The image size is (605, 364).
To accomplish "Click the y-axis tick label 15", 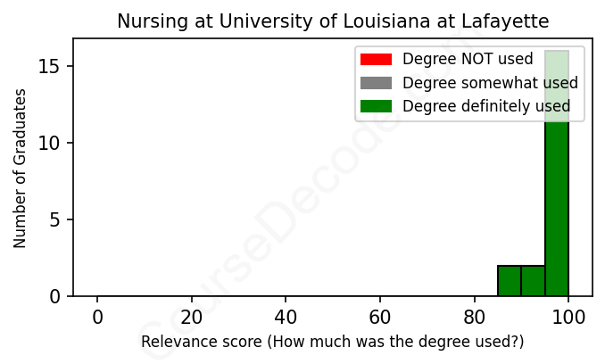I will pos(49,67).
